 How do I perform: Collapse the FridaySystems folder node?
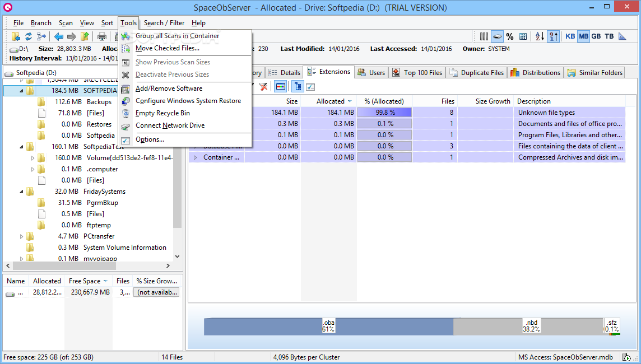tap(21, 192)
